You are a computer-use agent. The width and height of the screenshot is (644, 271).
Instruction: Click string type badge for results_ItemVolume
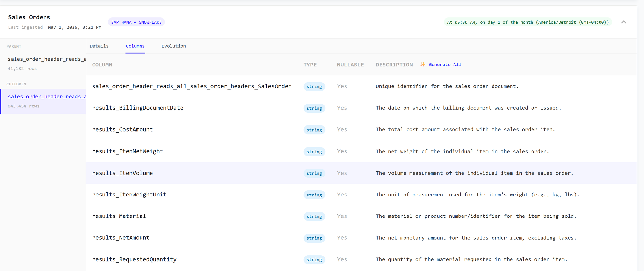[314, 173]
